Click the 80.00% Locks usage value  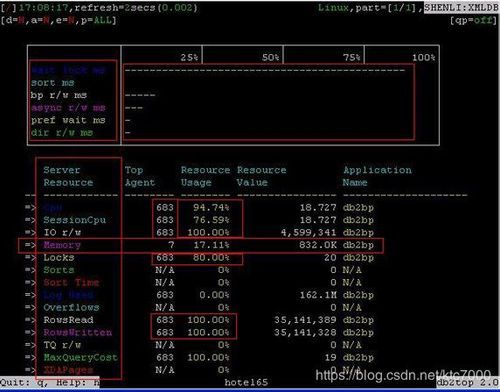tap(211, 257)
